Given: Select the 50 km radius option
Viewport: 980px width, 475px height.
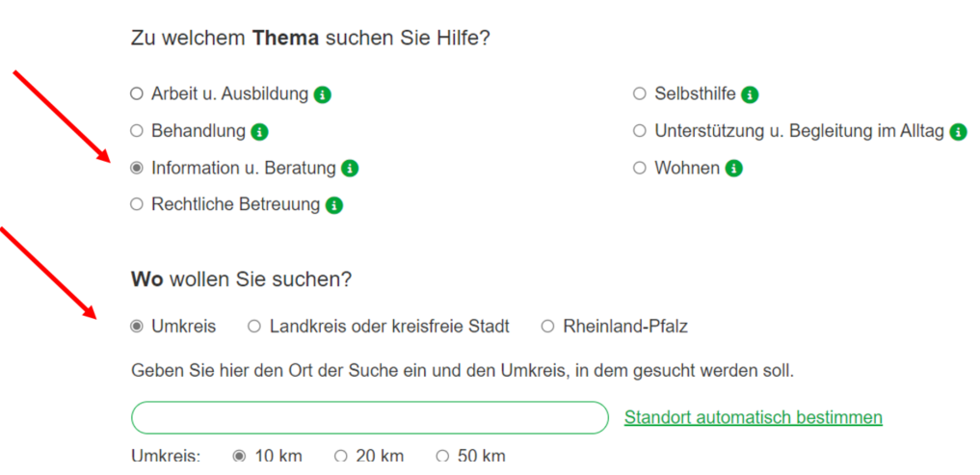Looking at the screenshot, I should pos(442,457).
